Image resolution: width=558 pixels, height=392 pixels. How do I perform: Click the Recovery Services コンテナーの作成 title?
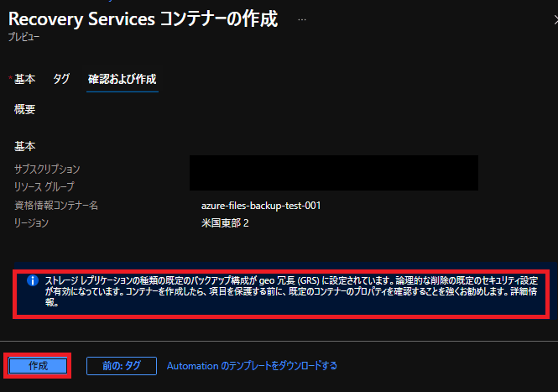pyautogui.click(x=143, y=18)
